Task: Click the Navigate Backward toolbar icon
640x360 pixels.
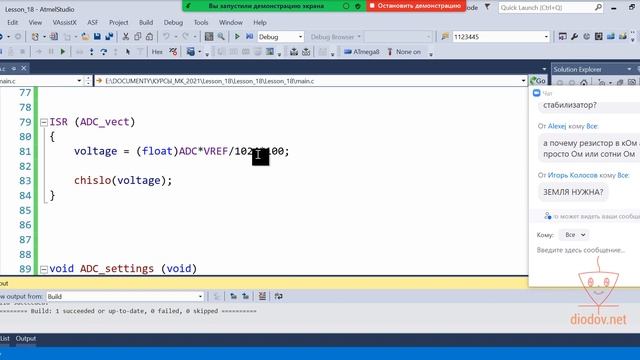Action: click(x=1, y=37)
